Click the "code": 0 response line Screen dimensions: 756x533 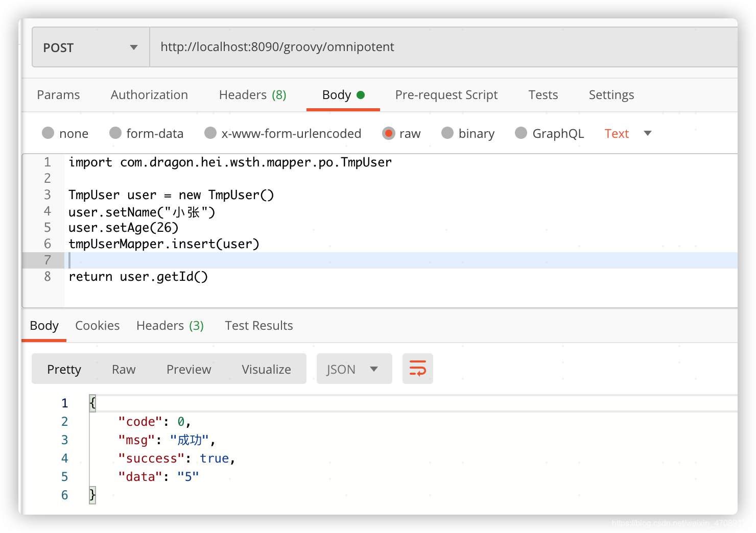(x=154, y=422)
